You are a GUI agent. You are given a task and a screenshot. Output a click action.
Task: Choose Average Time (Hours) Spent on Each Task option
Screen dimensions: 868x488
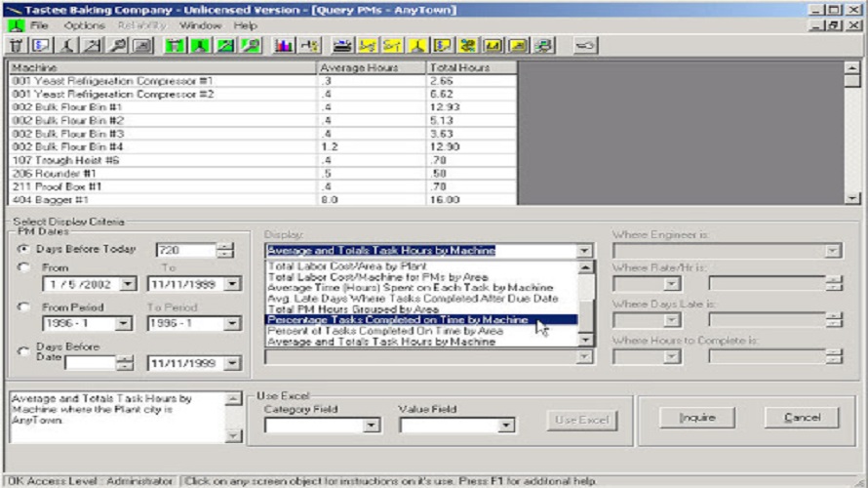point(421,288)
